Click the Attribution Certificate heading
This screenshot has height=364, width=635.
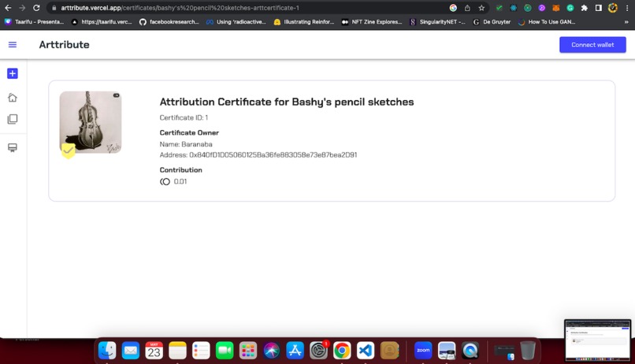click(x=287, y=102)
